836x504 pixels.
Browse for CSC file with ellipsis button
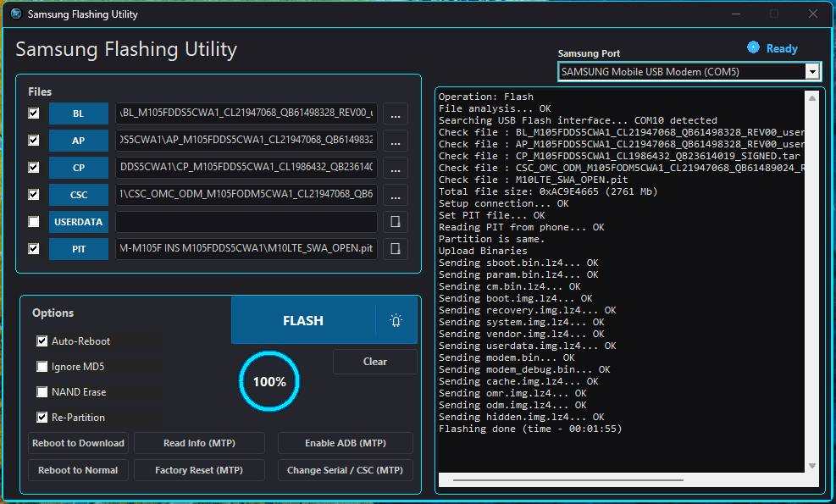click(395, 195)
